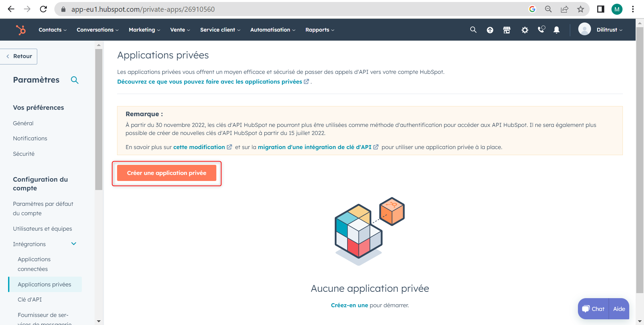This screenshot has width=644, height=325.
Task: Click the browser address bar URL
Action: click(x=143, y=9)
